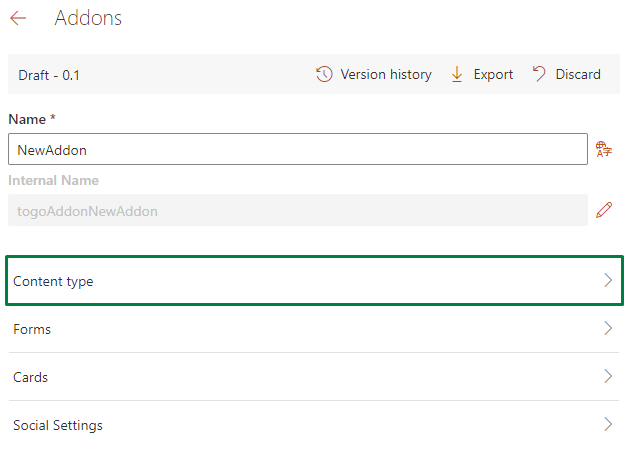631x465 pixels.
Task: Expand the Social Settings chevron
Action: [608, 424]
